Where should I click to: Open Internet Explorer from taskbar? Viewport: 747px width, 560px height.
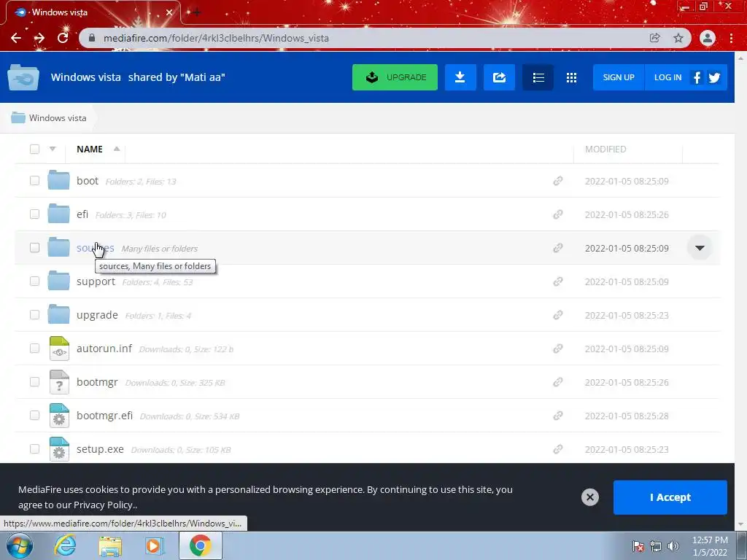click(x=65, y=545)
